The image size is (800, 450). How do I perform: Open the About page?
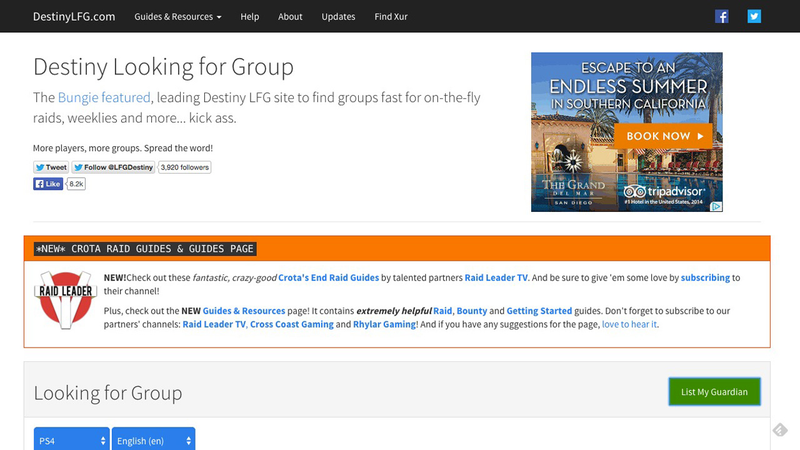tap(290, 16)
